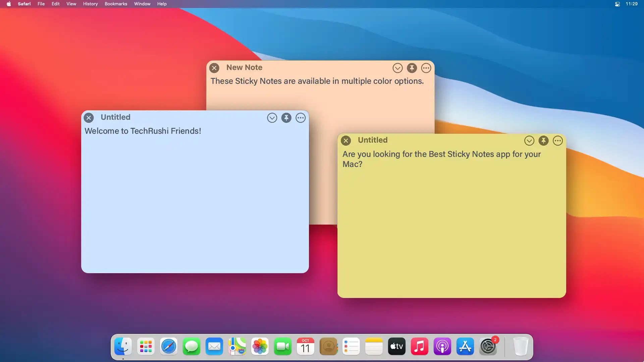
Task: Open more options on the yellow note
Action: pyautogui.click(x=558, y=140)
